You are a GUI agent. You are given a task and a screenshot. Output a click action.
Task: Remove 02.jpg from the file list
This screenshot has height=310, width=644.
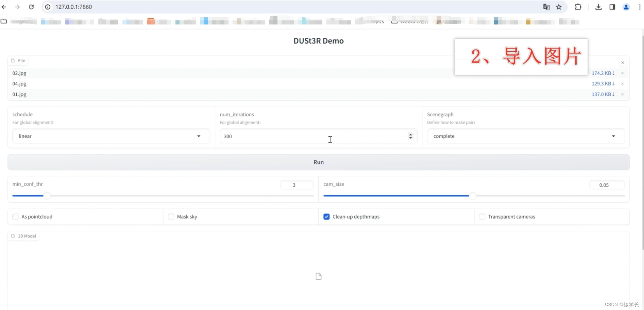623,73
